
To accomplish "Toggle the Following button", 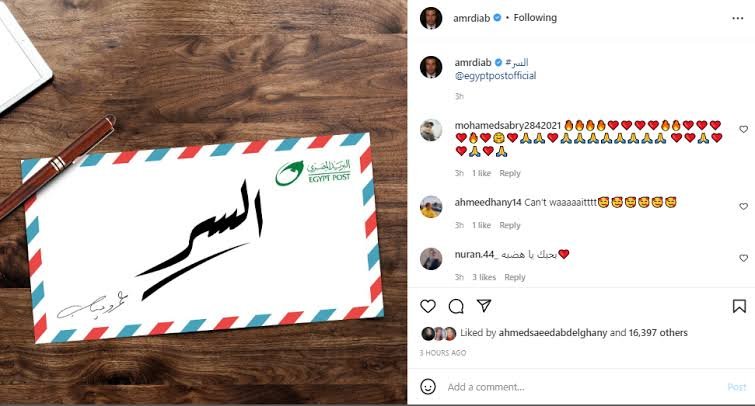I will (x=535, y=18).
